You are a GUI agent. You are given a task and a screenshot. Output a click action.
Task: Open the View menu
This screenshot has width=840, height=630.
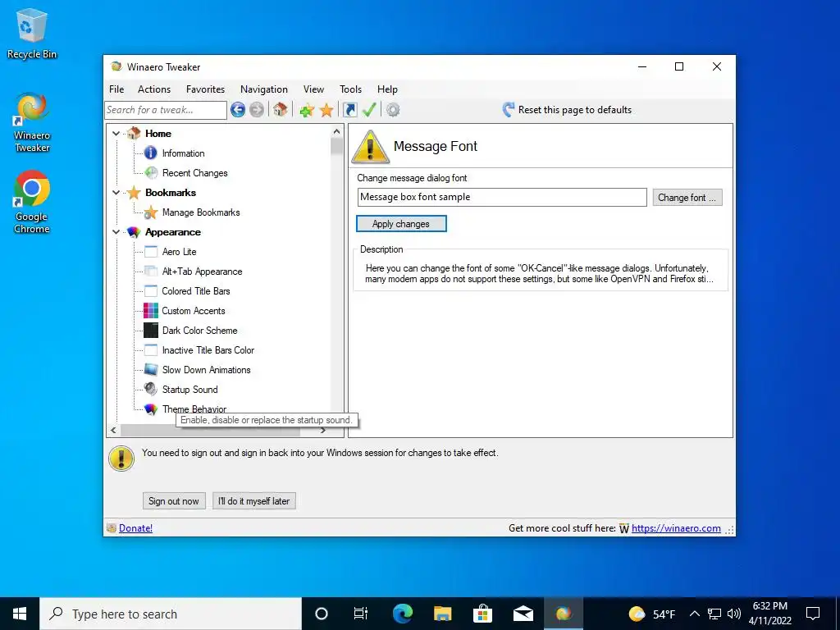coord(313,89)
